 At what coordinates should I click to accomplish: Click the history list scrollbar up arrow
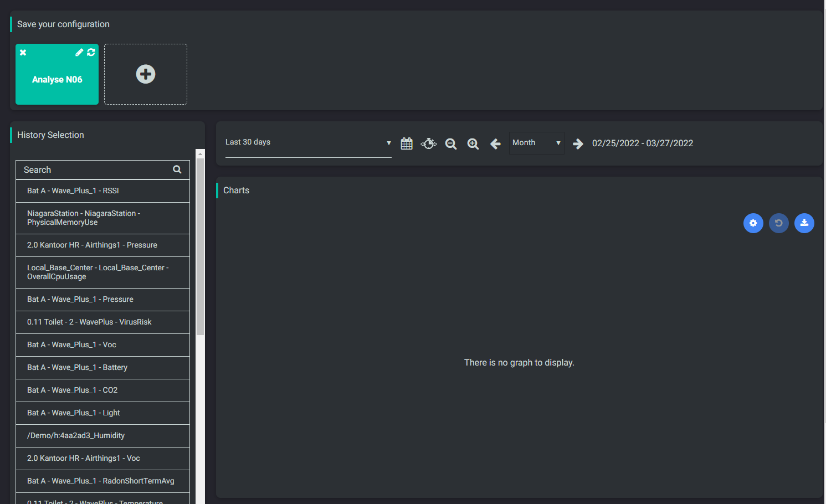point(201,153)
